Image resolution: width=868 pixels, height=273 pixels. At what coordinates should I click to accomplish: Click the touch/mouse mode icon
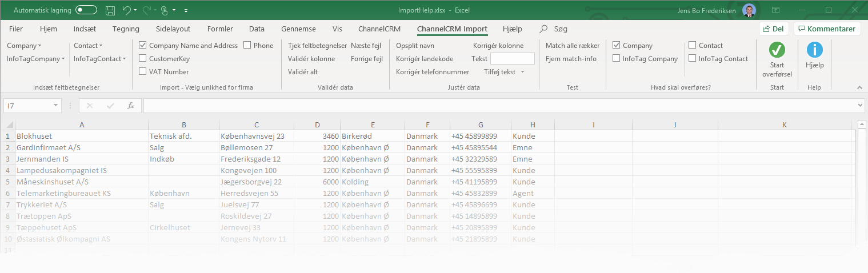[x=165, y=10]
